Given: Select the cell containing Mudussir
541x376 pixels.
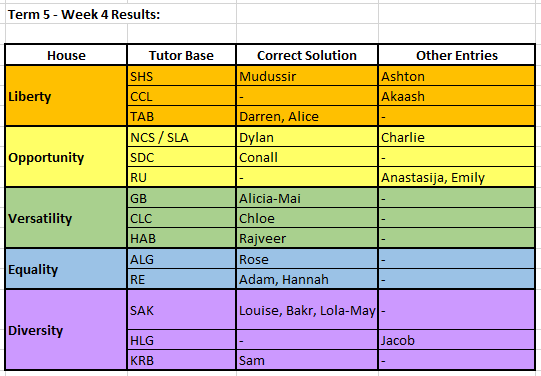Looking at the screenshot, I should point(307,76).
